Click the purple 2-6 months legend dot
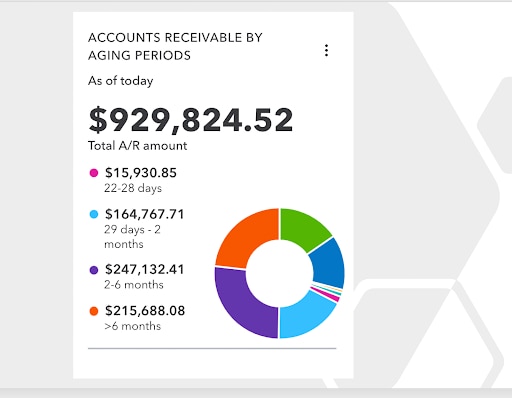This screenshot has height=398, width=512. 94,270
